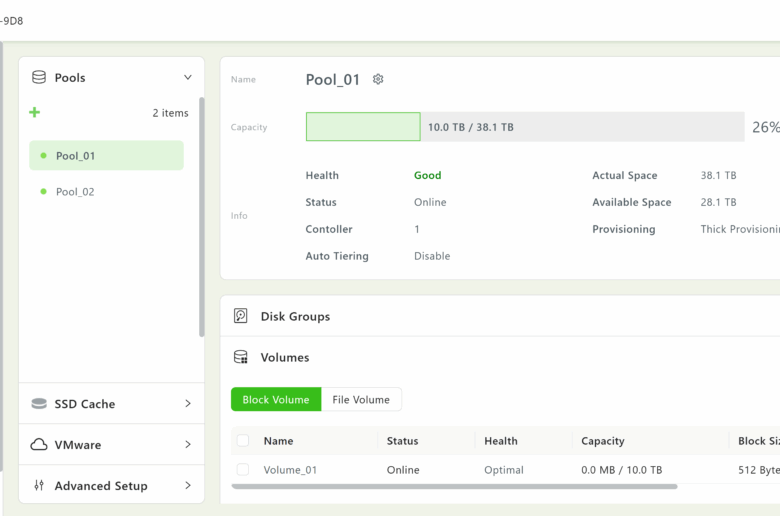Select Pool_02 in the pools list
This screenshot has height=516, width=780.
pyautogui.click(x=75, y=192)
